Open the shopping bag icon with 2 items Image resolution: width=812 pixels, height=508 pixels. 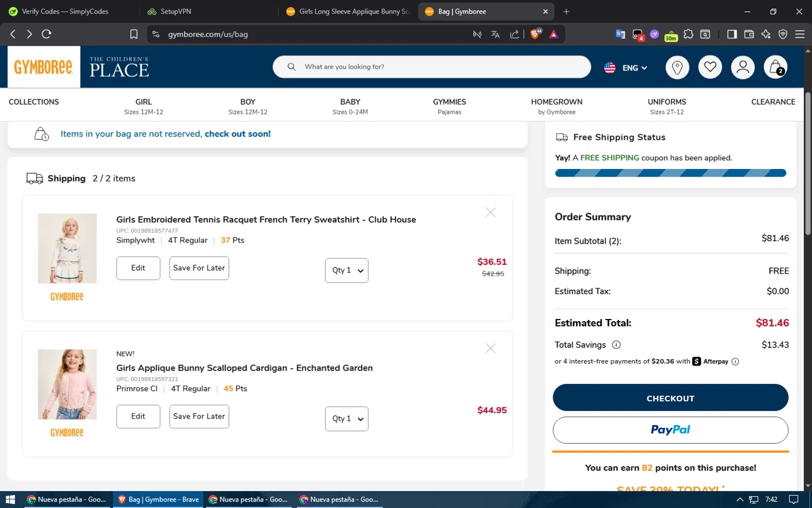pos(776,68)
